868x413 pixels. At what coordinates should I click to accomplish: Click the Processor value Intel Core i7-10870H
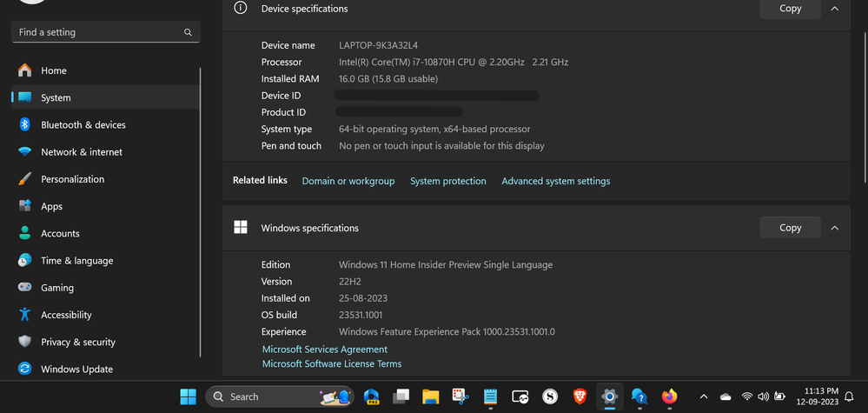tap(454, 62)
